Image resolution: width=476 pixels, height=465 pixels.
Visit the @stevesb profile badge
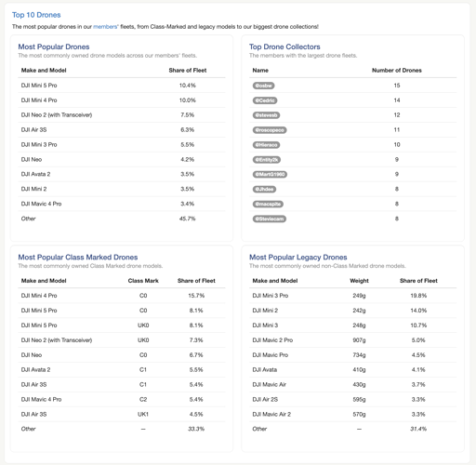tap(266, 115)
